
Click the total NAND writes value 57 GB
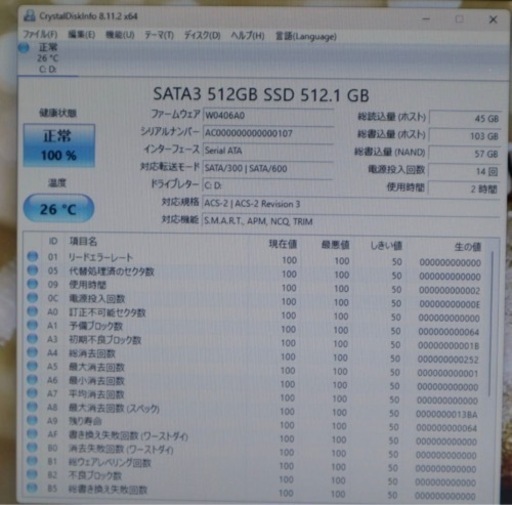(x=464, y=154)
